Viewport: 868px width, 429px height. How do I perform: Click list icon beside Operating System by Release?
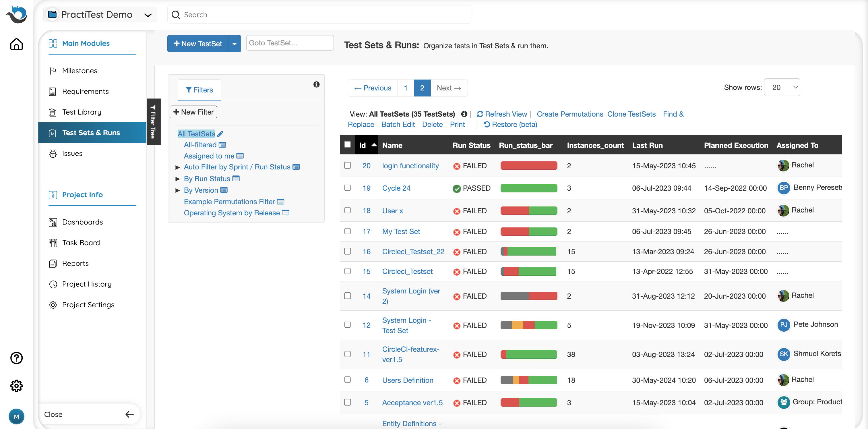(285, 213)
